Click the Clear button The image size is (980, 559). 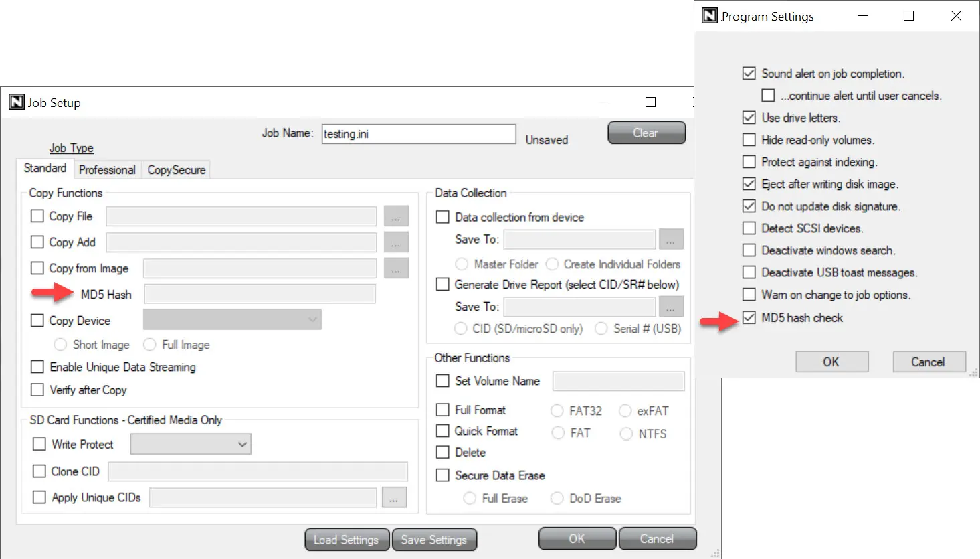click(646, 133)
